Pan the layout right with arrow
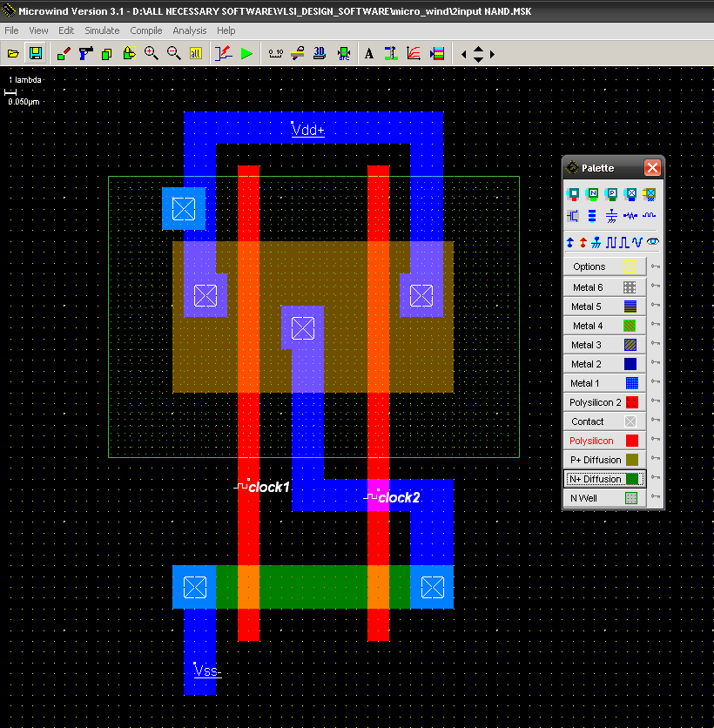 [x=493, y=54]
